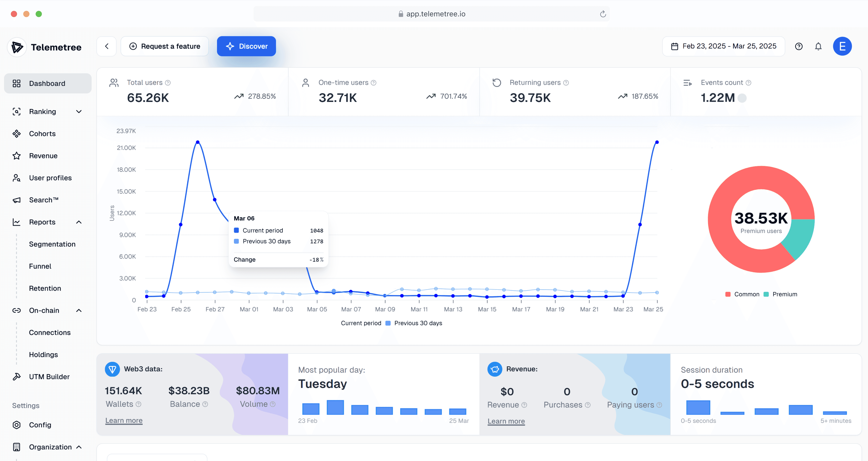The height and width of the screenshot is (461, 868).
Task: Click the Telemetree logo icon
Action: pos(17,47)
